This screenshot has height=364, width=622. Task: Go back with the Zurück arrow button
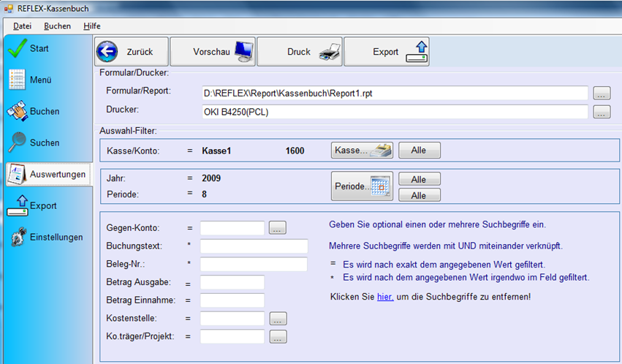tap(132, 52)
